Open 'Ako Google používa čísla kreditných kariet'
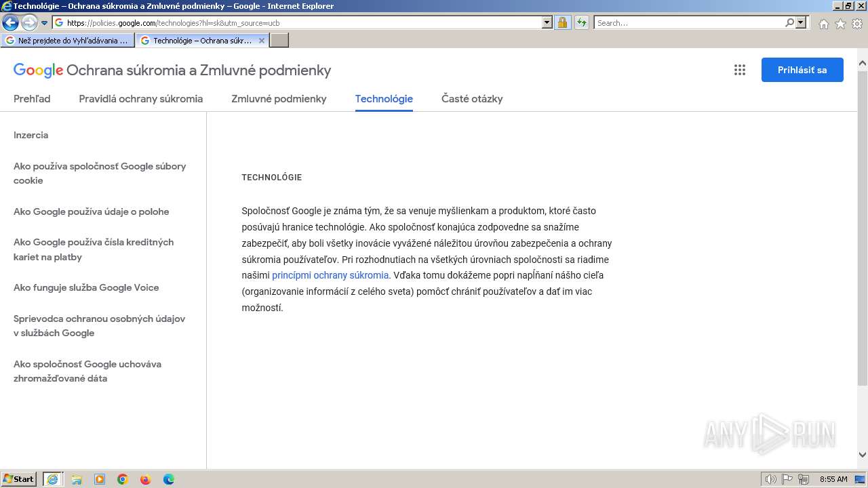 94,249
